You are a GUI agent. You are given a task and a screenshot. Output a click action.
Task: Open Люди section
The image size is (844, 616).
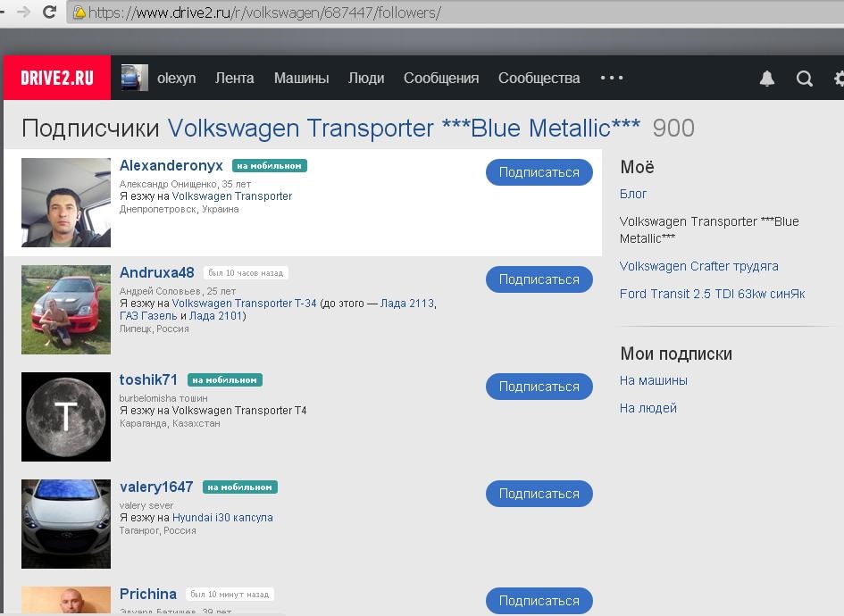pos(366,78)
